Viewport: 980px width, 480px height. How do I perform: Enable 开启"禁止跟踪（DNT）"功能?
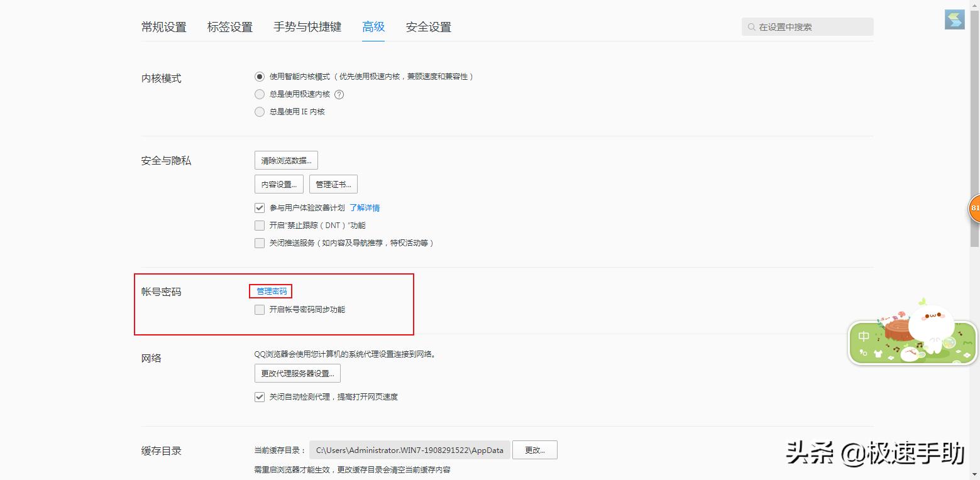coord(260,225)
